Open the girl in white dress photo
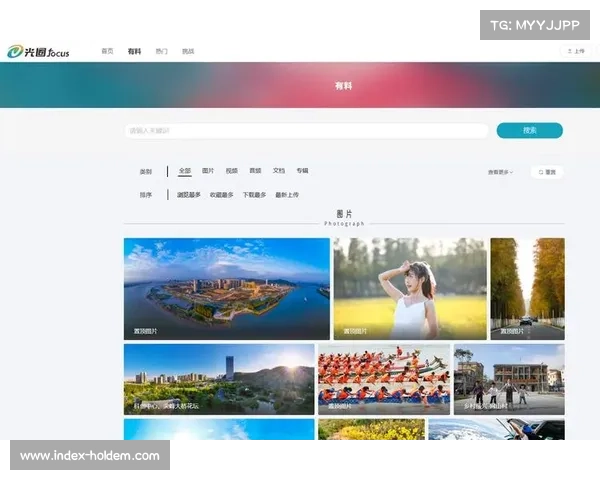The height and width of the screenshot is (480, 600). [409, 288]
